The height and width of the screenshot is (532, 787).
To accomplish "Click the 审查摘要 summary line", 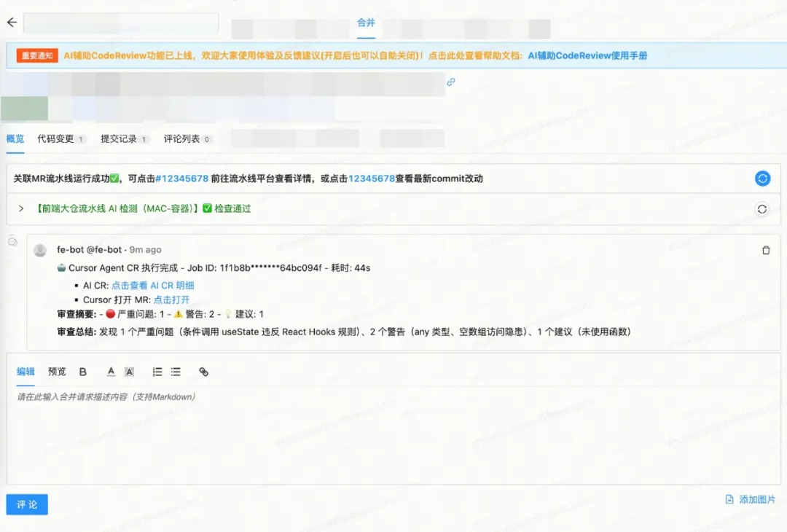I will click(x=160, y=314).
